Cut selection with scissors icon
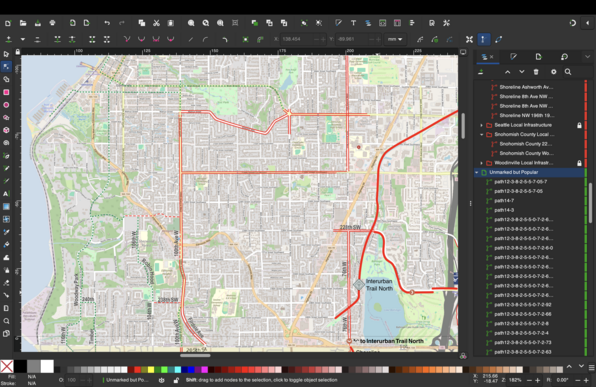The image size is (596, 387). pos(156,23)
